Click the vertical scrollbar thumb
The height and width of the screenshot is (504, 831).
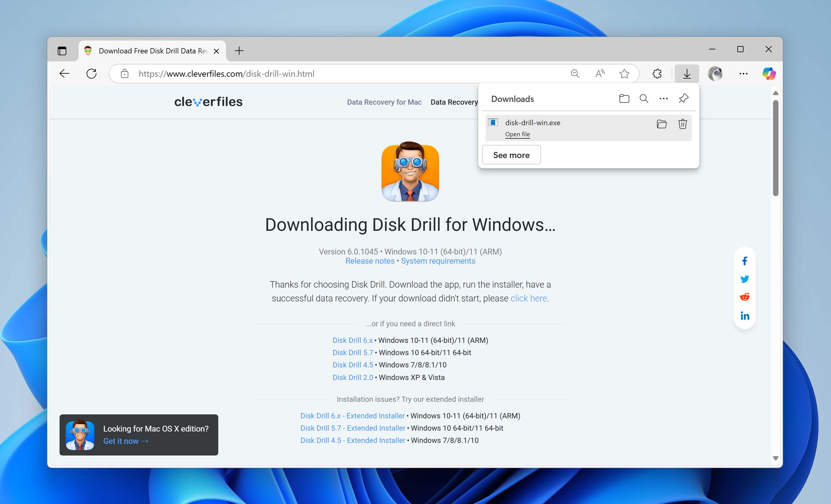[x=776, y=148]
